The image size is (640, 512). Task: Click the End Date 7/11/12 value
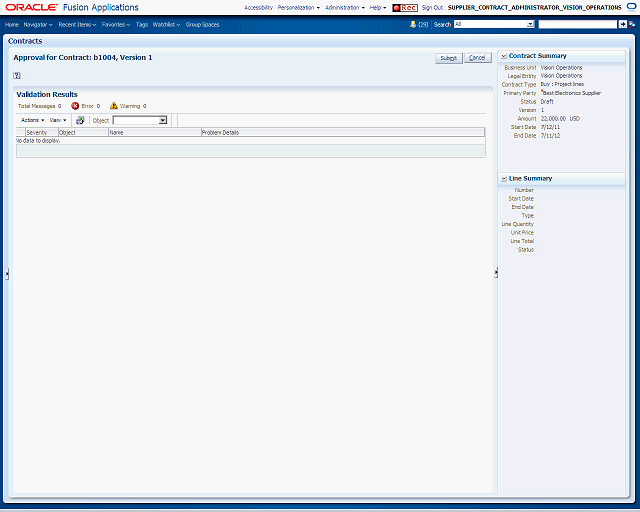click(x=550, y=136)
